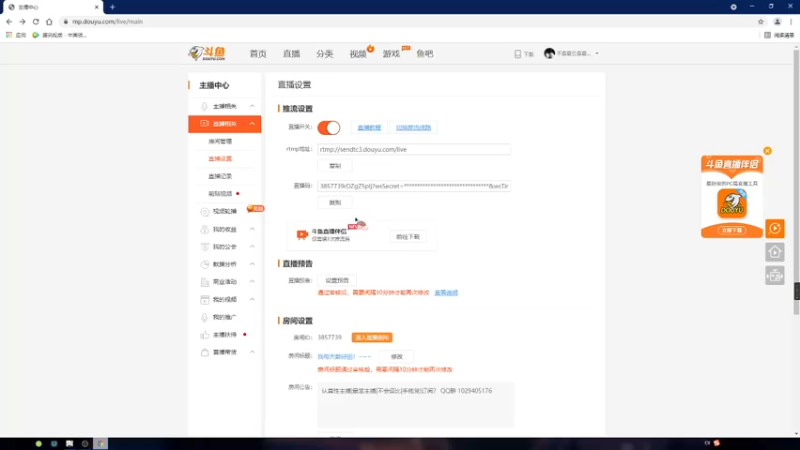The image size is (800, 450).
Task: Click the stream key input field
Action: [x=414, y=186]
